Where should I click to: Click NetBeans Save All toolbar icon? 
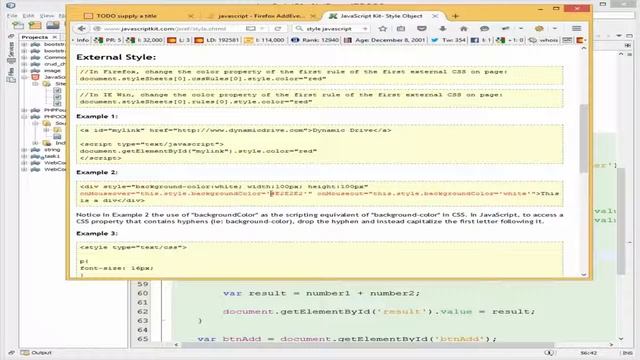point(53,25)
